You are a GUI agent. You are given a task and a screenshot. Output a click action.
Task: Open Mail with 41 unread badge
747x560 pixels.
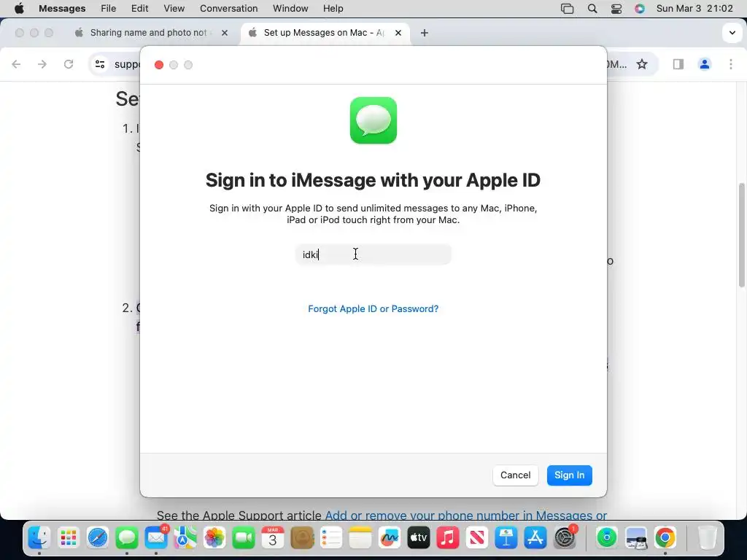[156, 537]
